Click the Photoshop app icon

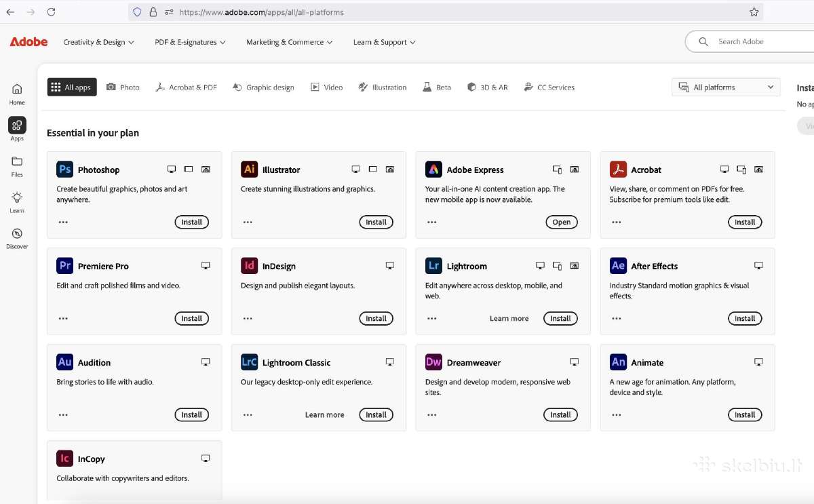coord(65,169)
